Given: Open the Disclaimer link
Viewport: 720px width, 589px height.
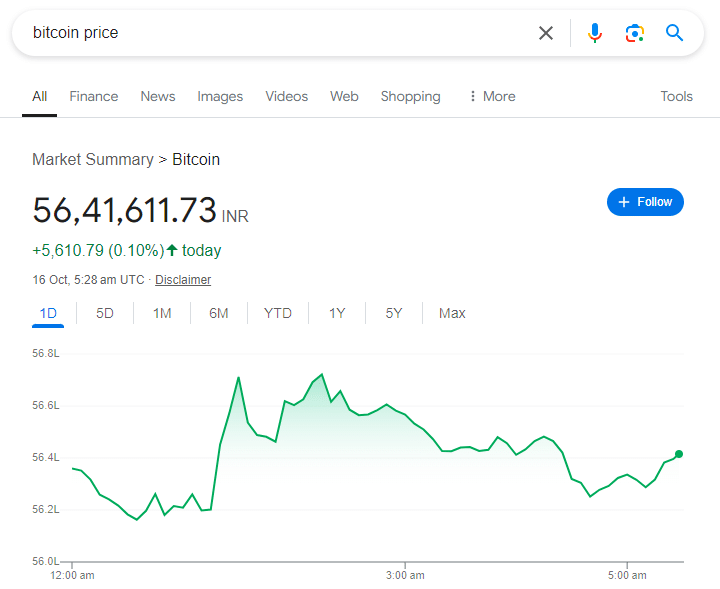Looking at the screenshot, I should [x=183, y=280].
